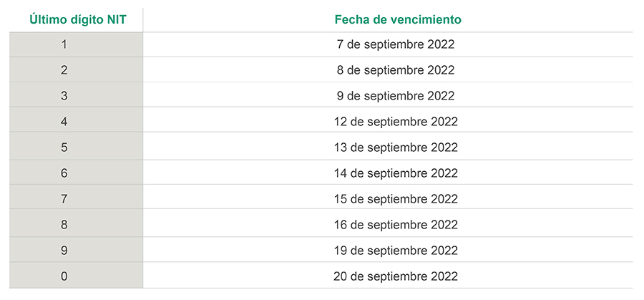Screen dimensions: 644x300
Task: Select the NIT digit 7 cell
Action: (64, 199)
